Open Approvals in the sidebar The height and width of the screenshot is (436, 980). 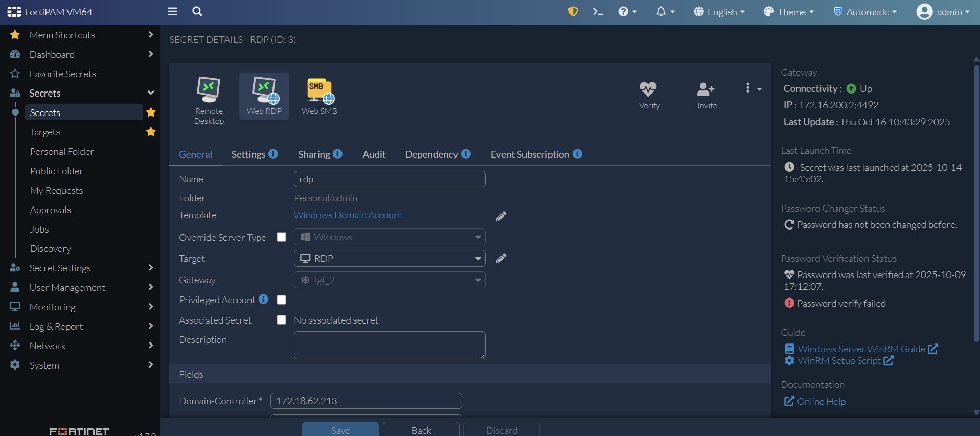(x=50, y=210)
